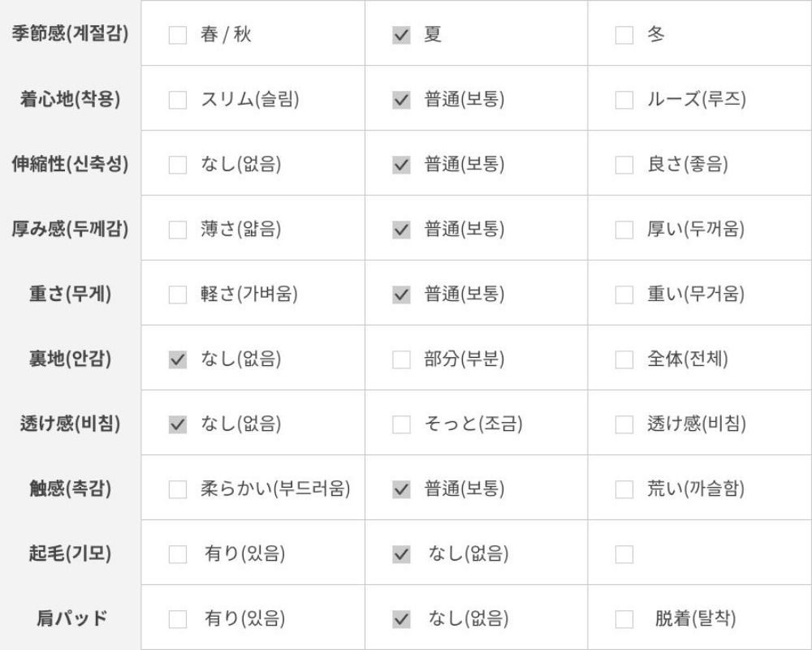Viewport: 812px width, 650px height.
Task: Check the 重い(무거움) weight checkbox
Action: coord(624,295)
